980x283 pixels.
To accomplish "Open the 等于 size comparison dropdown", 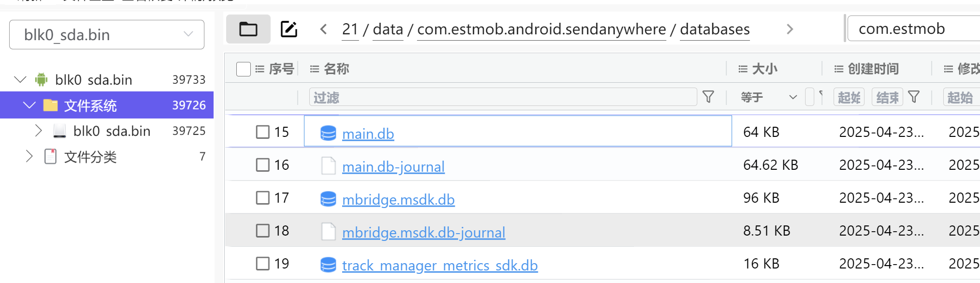I will [x=768, y=97].
